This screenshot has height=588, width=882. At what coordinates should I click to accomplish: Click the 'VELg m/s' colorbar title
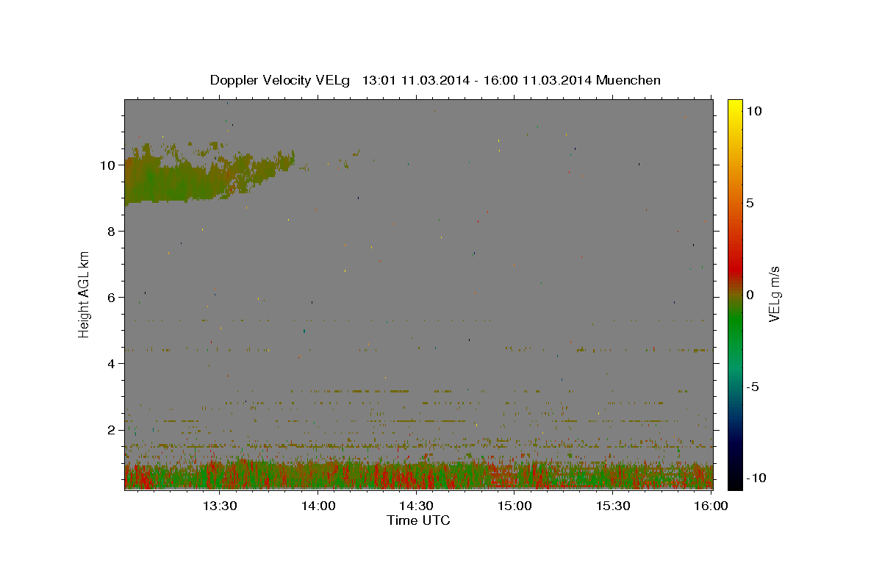coord(775,294)
